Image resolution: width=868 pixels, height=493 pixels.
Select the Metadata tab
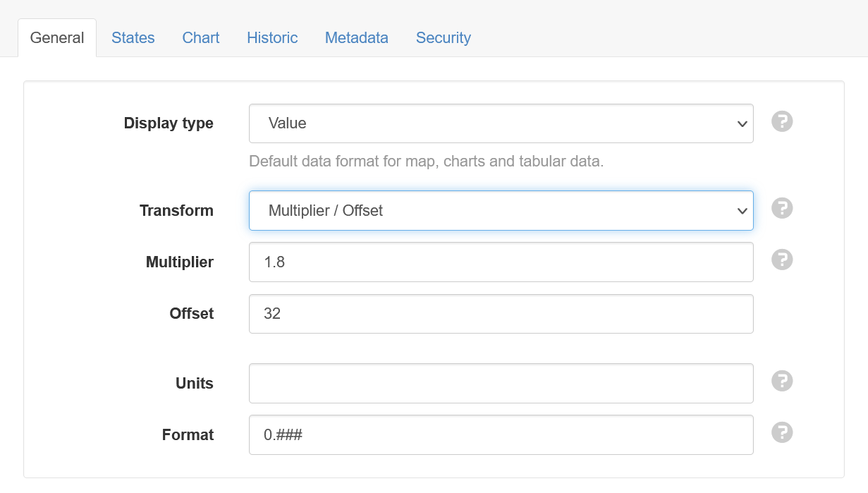click(356, 38)
